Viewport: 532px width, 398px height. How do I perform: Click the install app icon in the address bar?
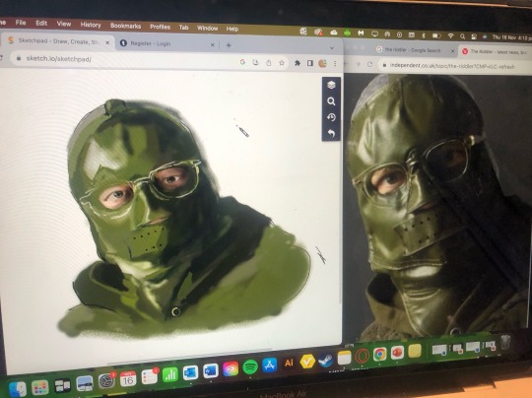[255, 62]
